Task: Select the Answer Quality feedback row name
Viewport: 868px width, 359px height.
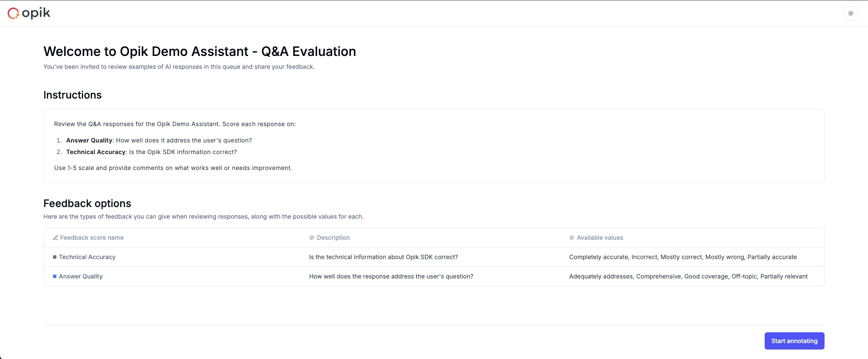Action: pos(81,276)
